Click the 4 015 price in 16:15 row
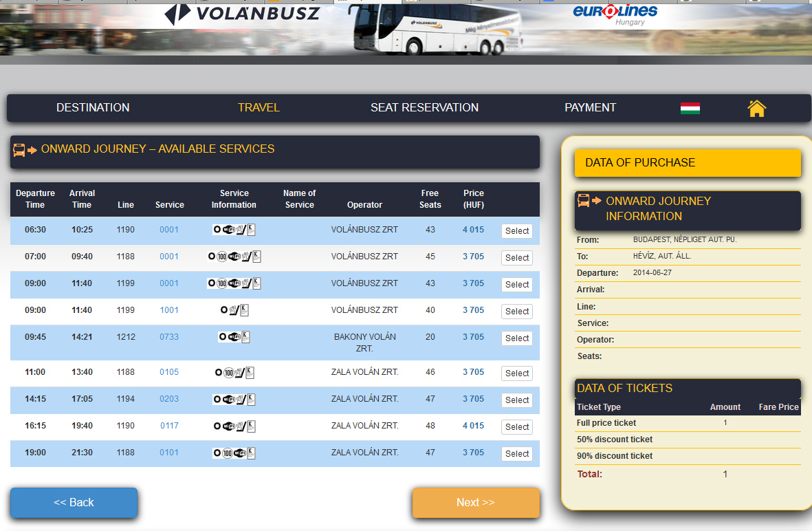This screenshot has height=531, width=812. [473, 426]
